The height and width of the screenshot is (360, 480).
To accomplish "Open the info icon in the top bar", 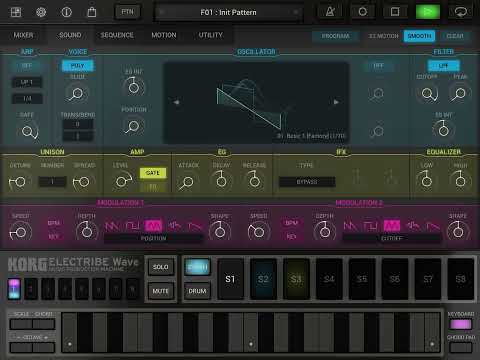I will 66,12.
